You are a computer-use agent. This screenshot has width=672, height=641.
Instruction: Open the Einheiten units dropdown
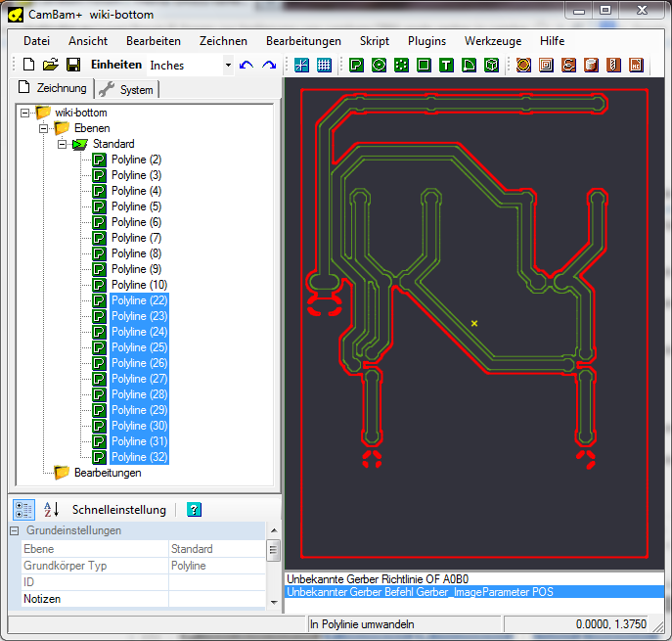228,66
